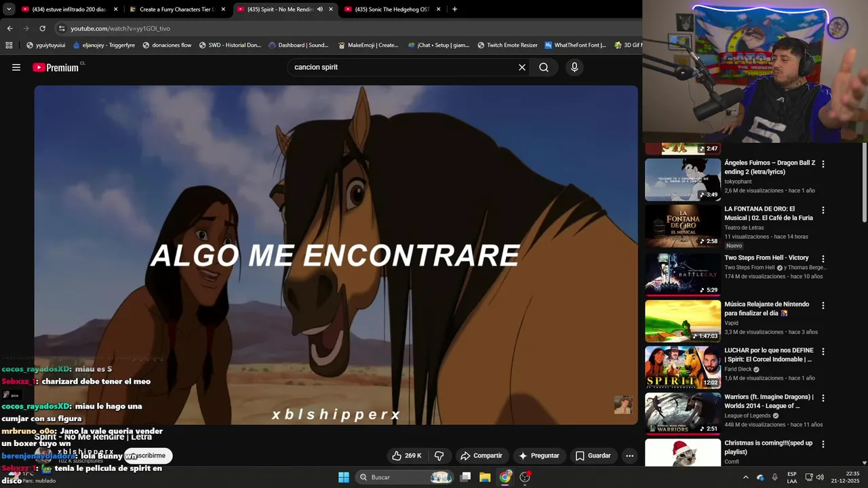
Task: Open 'Twitch Emote Resizer' bookmark
Action: 507,45
